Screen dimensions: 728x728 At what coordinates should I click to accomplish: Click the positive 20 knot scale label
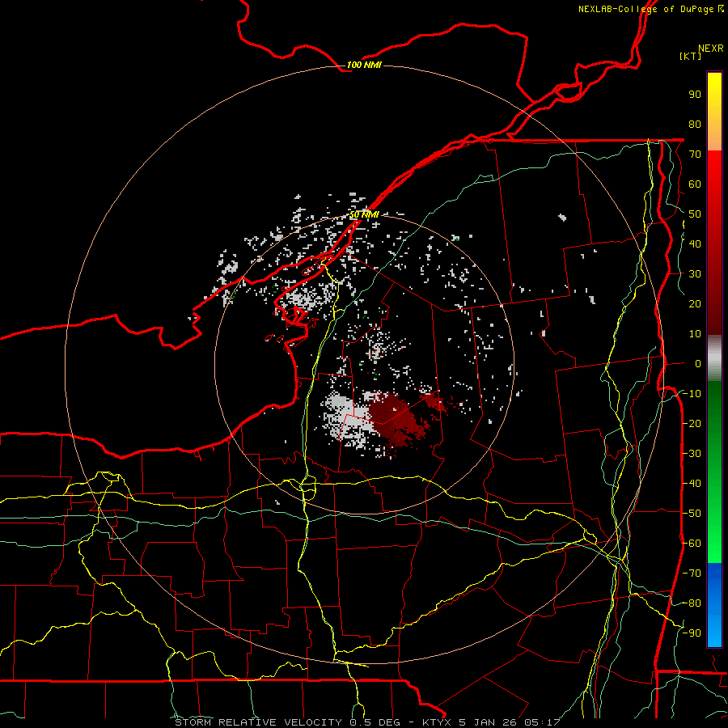695,304
